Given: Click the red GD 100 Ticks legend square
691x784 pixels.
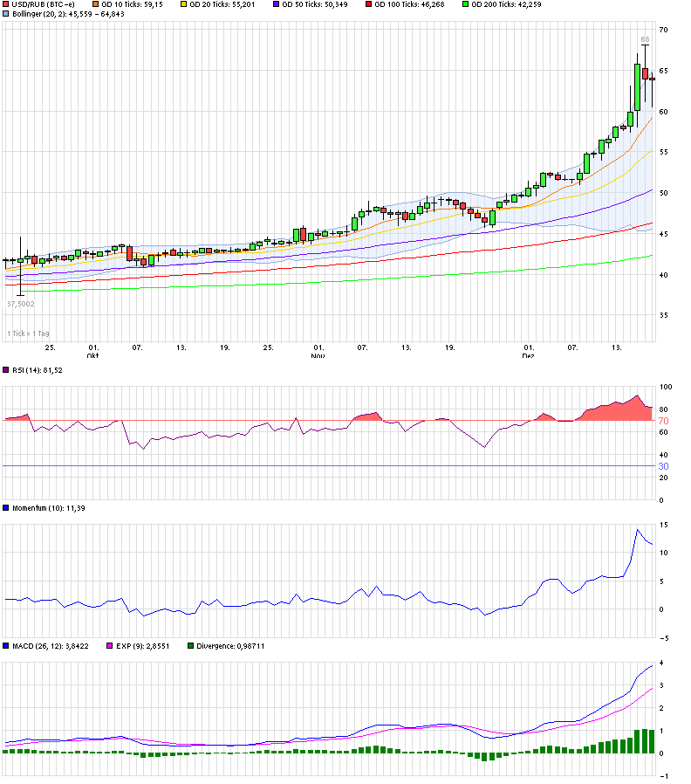Looking at the screenshot, I should click(367, 4).
